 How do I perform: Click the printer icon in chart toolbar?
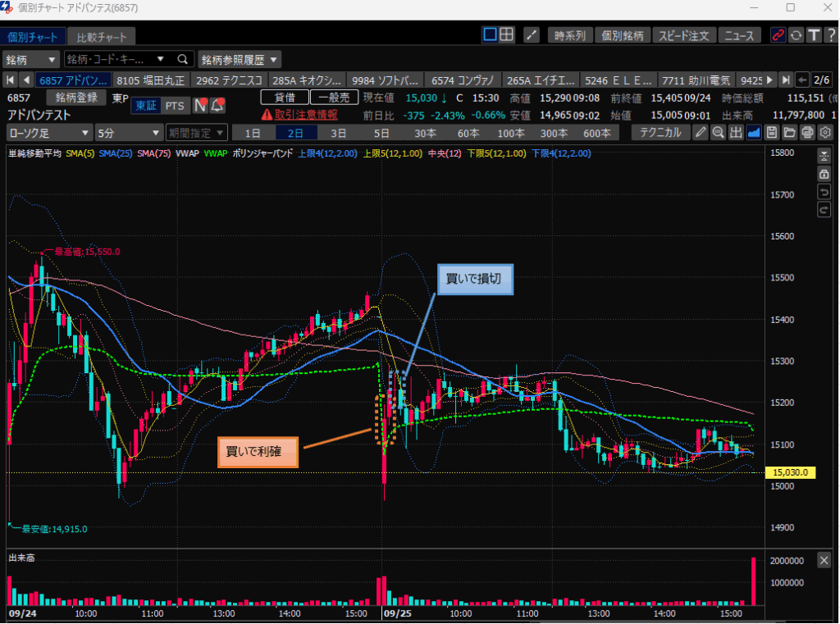(807, 133)
